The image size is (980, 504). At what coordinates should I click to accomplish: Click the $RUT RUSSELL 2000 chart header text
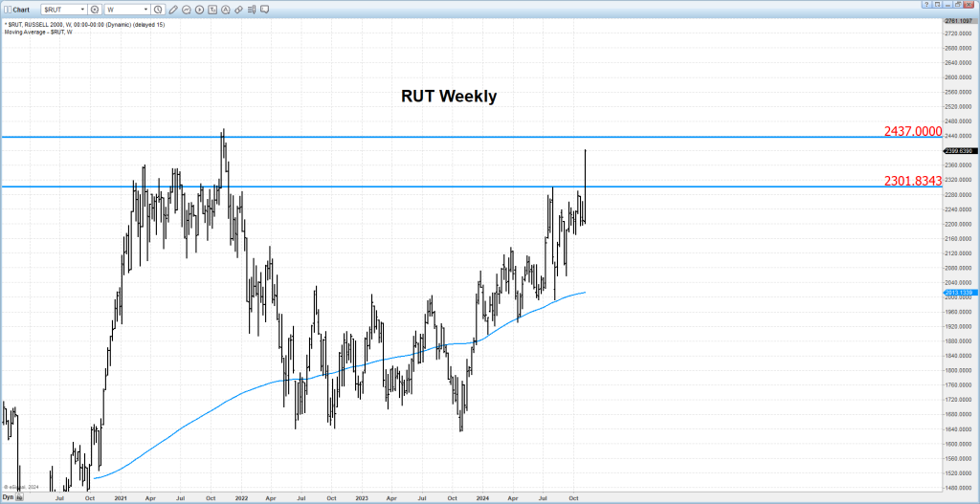pyautogui.click(x=84, y=24)
